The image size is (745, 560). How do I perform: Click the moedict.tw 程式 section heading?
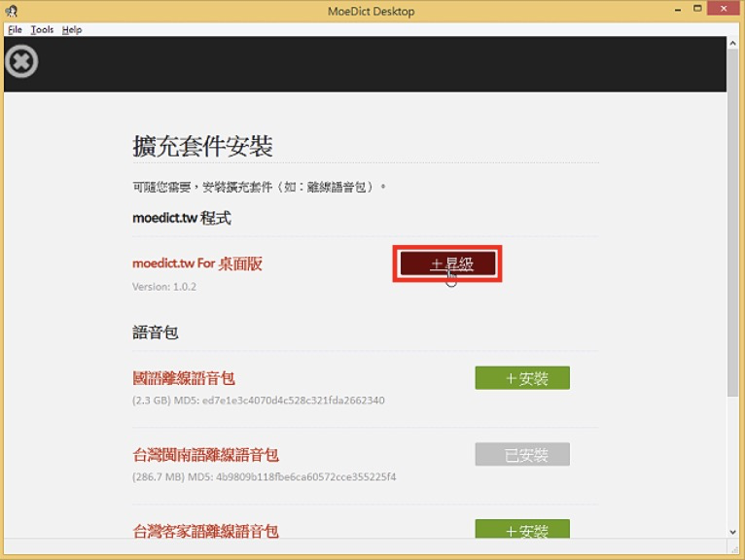(182, 218)
